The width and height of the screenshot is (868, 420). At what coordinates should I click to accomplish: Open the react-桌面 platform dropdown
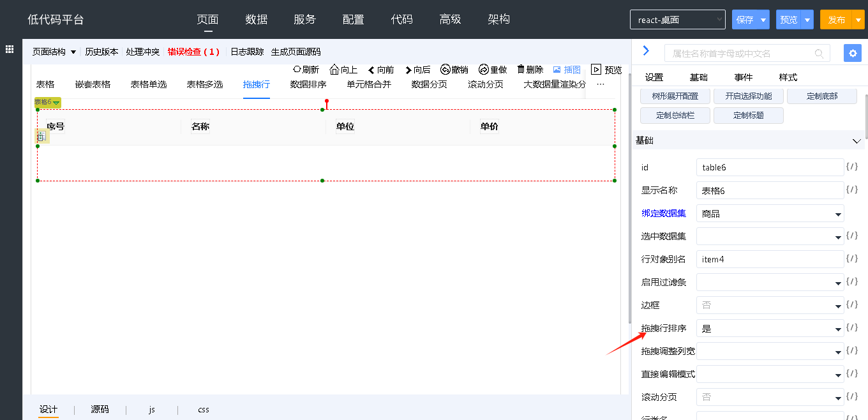tap(678, 20)
